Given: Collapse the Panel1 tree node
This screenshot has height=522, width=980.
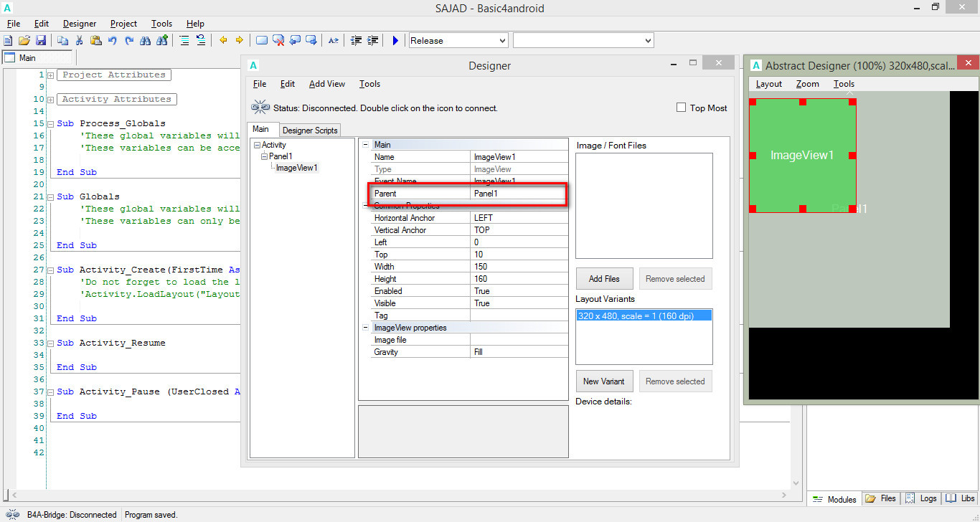Looking at the screenshot, I should click(x=264, y=156).
